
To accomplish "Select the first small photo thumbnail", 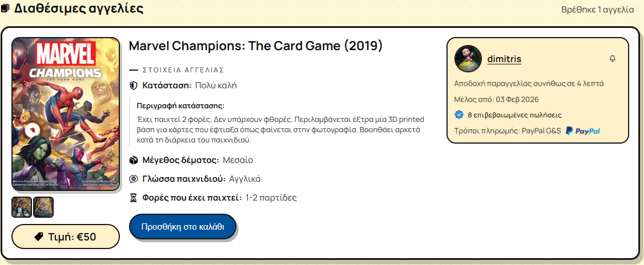I will pyautogui.click(x=22, y=207).
